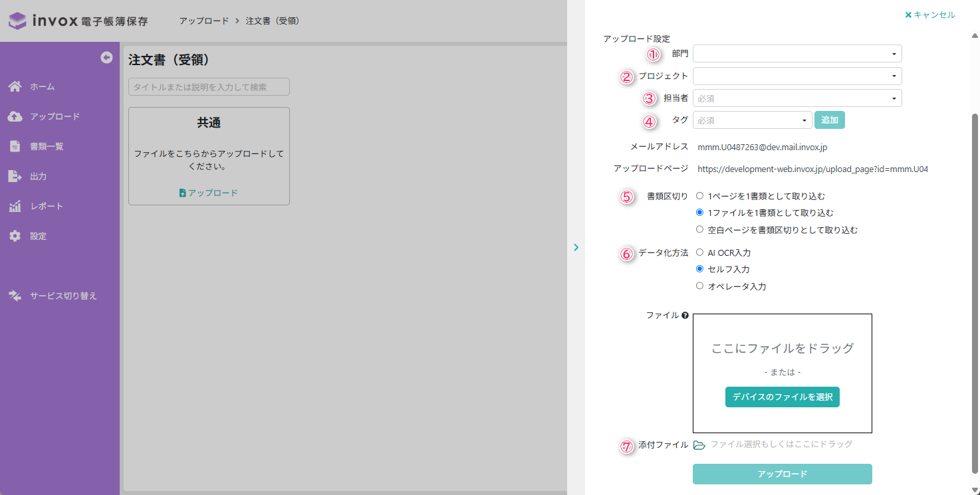Select 1ページを1書類として取り込む radio option
This screenshot has height=495, width=980.
coord(699,196)
